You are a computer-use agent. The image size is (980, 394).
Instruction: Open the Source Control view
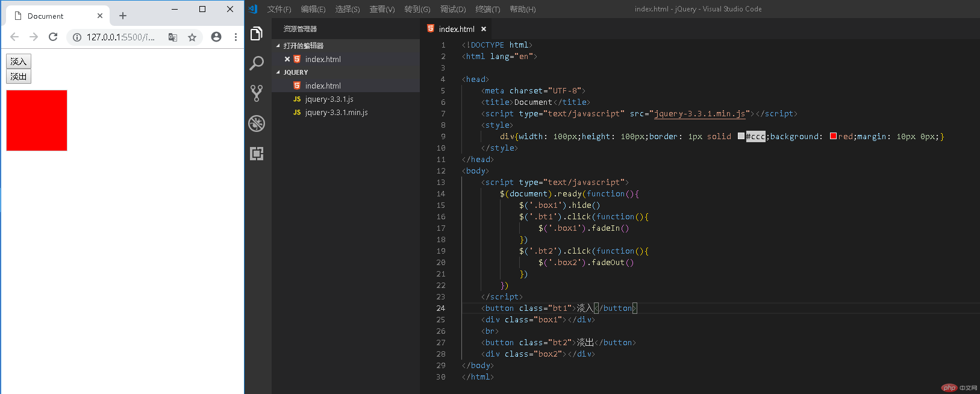click(x=257, y=93)
